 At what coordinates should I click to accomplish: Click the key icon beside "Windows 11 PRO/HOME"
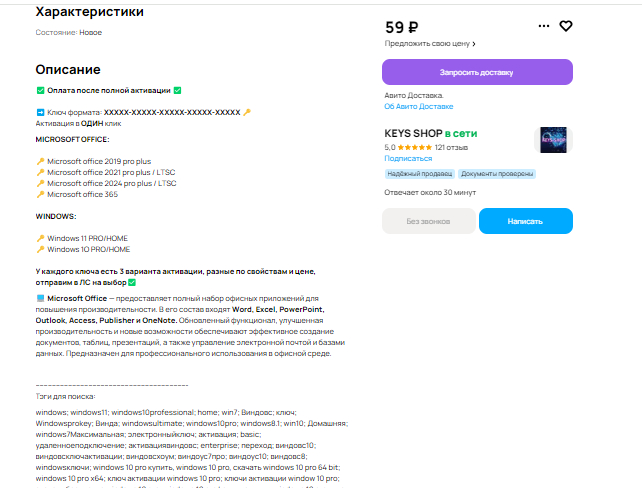tap(41, 238)
